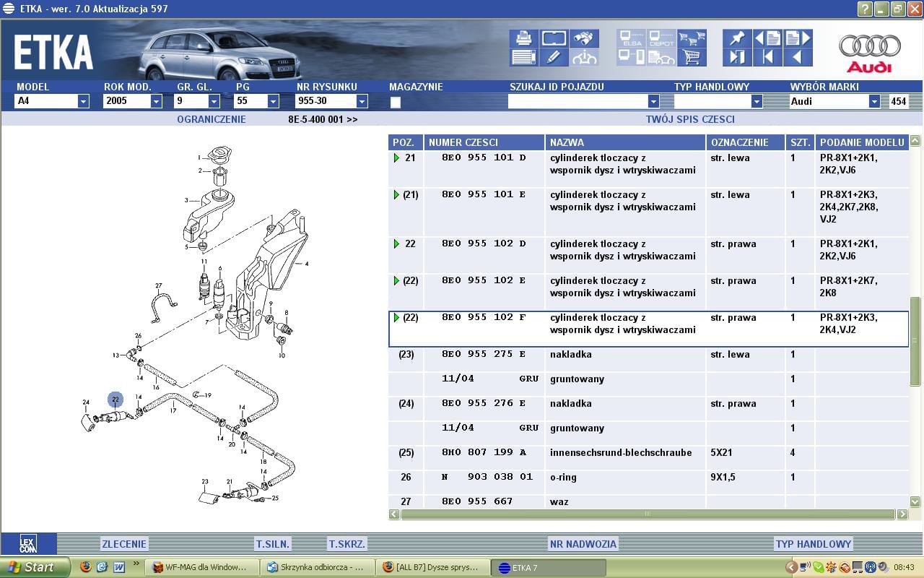Open the SZUKAJ ID POJAZDU dropdown arrow
The height and width of the screenshot is (578, 924).
pyautogui.click(x=653, y=101)
